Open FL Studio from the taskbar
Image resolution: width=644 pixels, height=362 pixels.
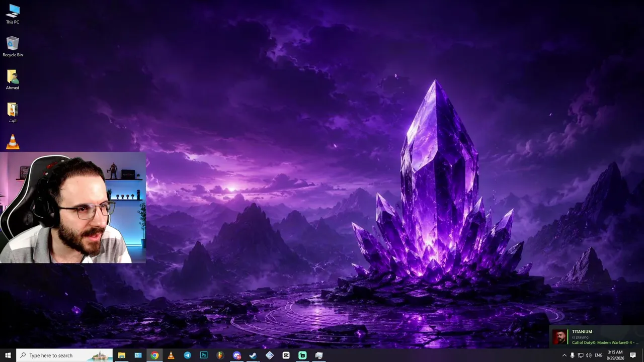220,355
